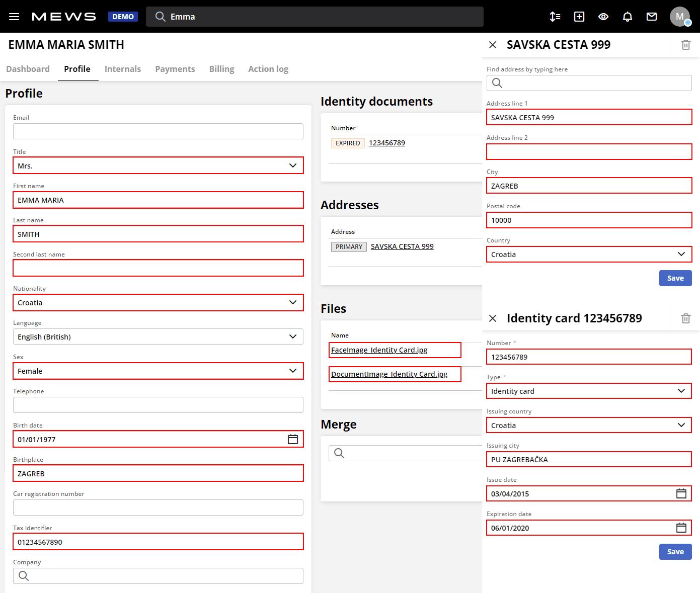Open the Birth date calendar picker
The width and height of the screenshot is (700, 593).
click(293, 439)
